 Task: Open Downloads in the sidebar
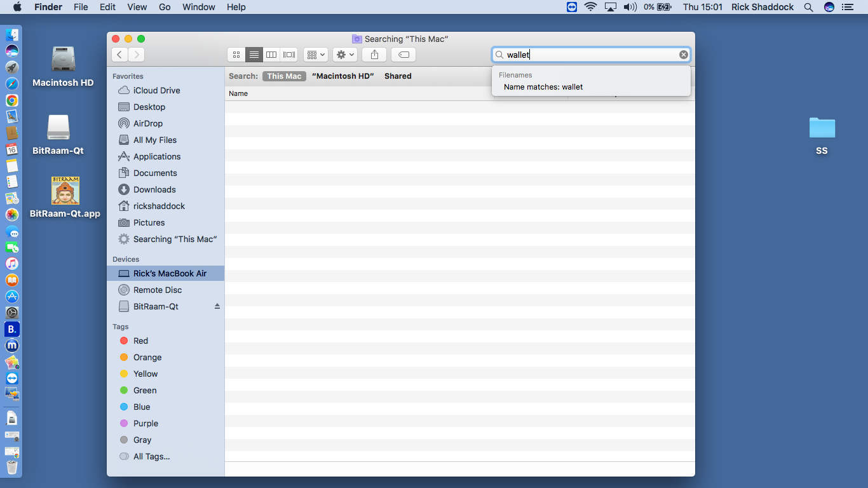point(154,189)
